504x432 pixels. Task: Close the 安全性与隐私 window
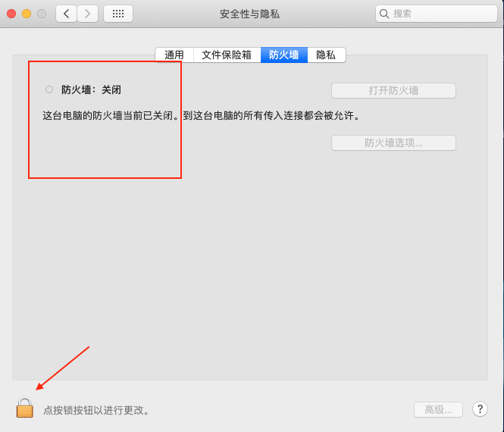(11, 14)
